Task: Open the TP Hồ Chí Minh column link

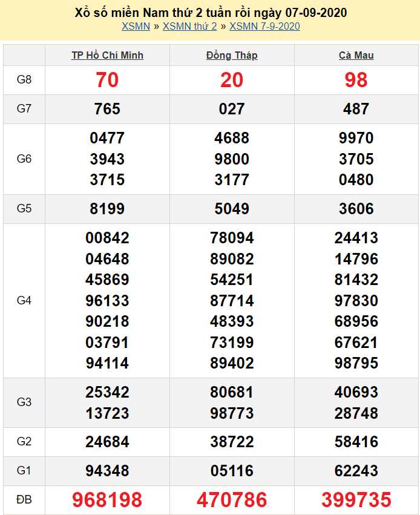Action: tap(107, 56)
